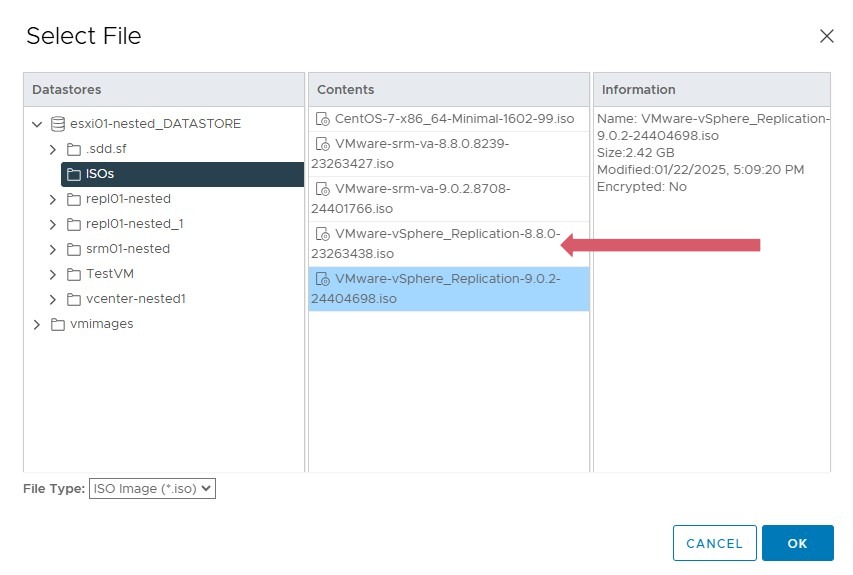Select the TestVM folder
Image resolution: width=853 pixels, height=575 pixels.
[x=109, y=274]
